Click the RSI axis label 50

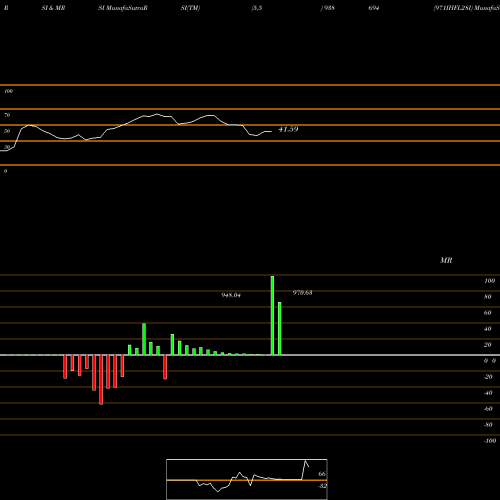click(7, 131)
